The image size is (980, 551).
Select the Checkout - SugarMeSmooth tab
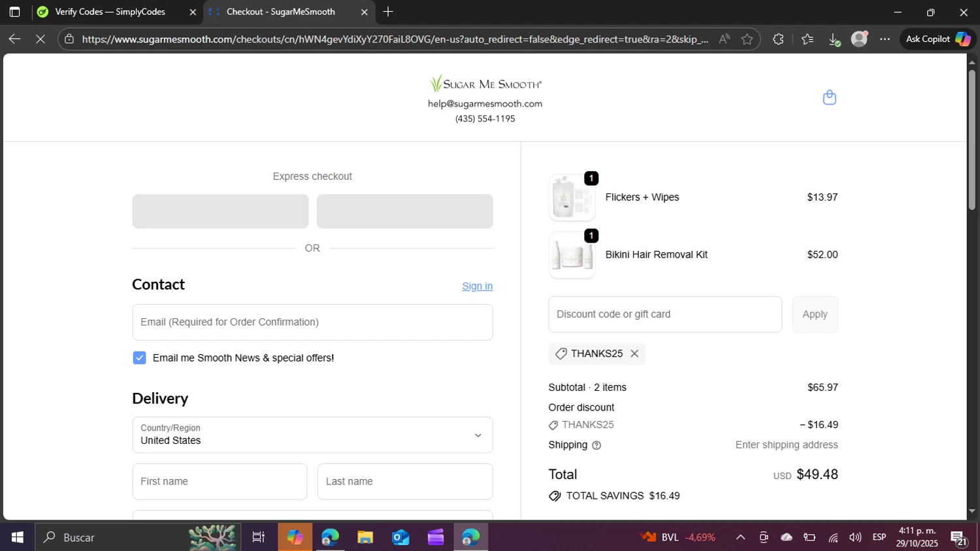click(x=281, y=12)
